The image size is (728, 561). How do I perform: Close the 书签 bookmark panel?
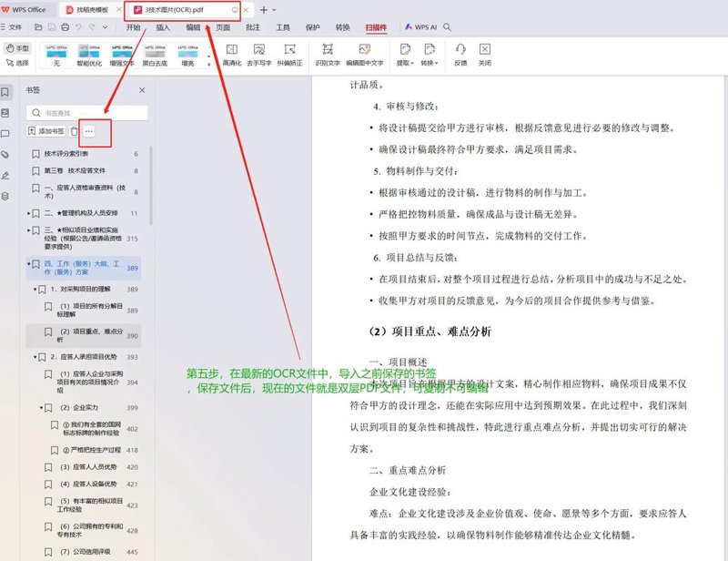coord(142,90)
